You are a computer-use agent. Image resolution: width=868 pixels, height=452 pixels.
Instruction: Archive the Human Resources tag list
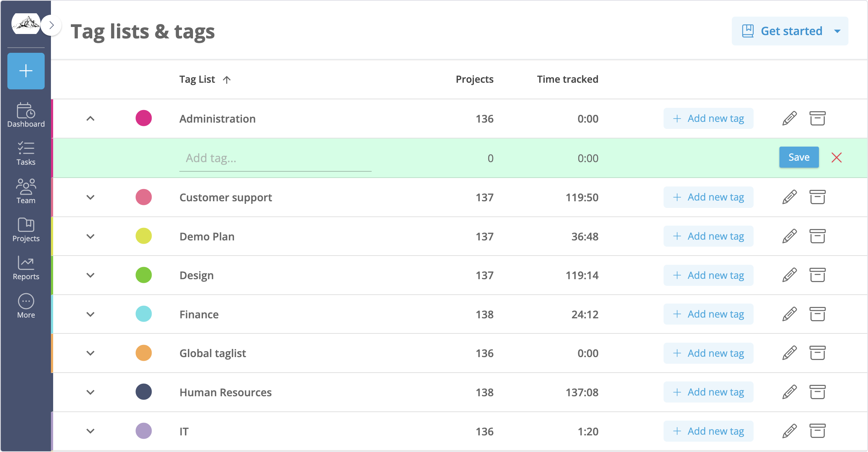pos(817,392)
